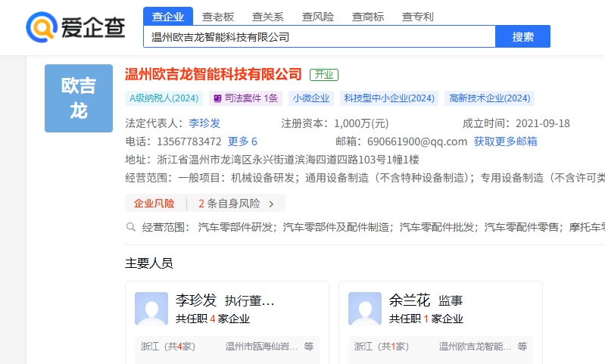Click the A级纳税人(2024) tag
The height and width of the screenshot is (364, 605).
(164, 98)
